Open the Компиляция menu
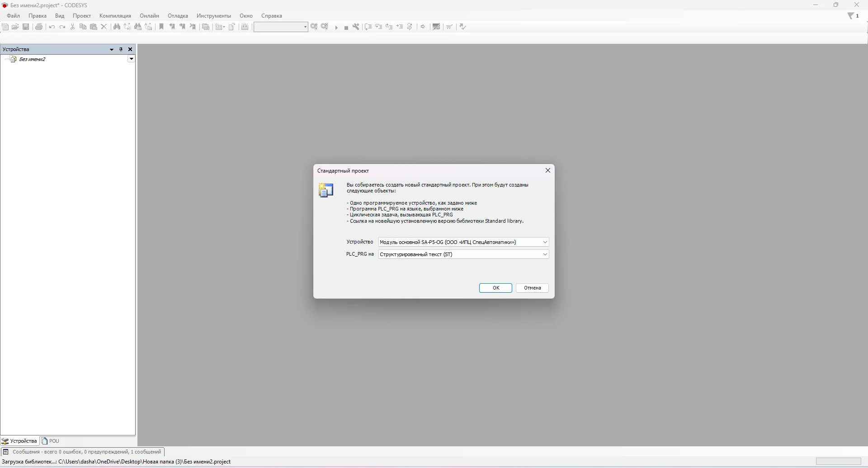Image resolution: width=868 pixels, height=468 pixels. (x=115, y=16)
